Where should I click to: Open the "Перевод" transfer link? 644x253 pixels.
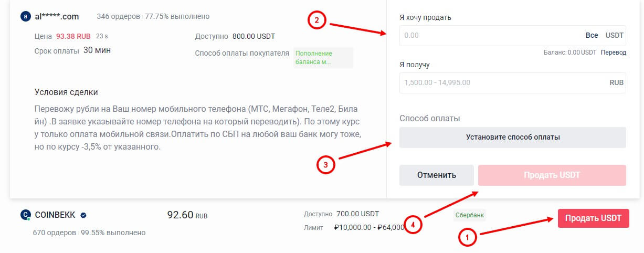[x=614, y=52]
